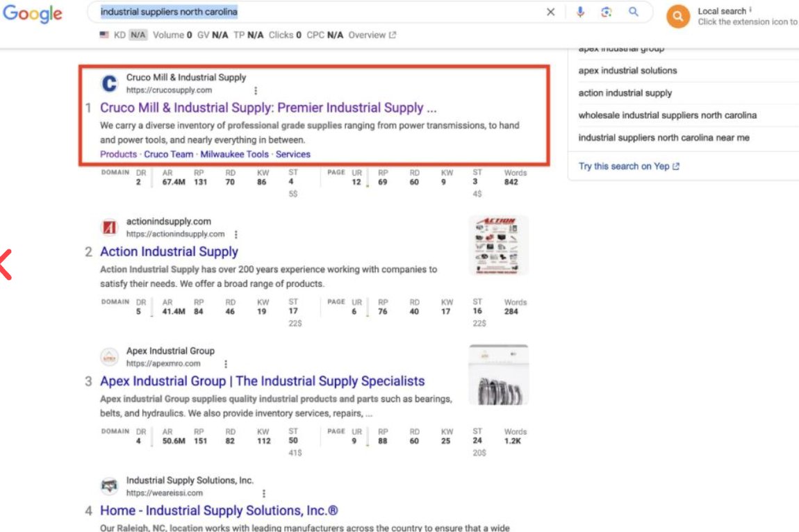Click Cruco Mill & Industrial Supply site name

click(x=186, y=78)
